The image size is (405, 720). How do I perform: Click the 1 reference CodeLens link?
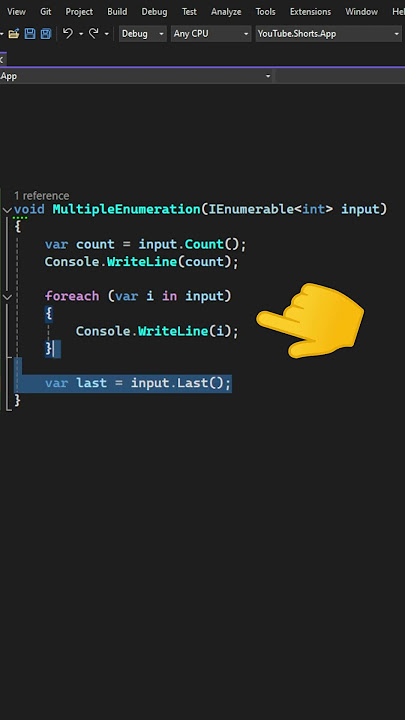(x=41, y=196)
